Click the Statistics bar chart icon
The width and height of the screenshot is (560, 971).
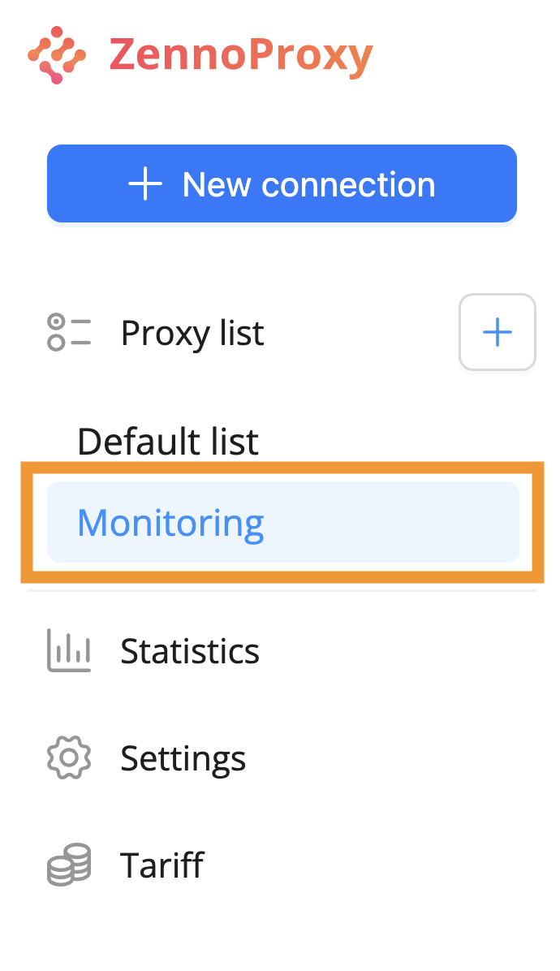coord(69,651)
